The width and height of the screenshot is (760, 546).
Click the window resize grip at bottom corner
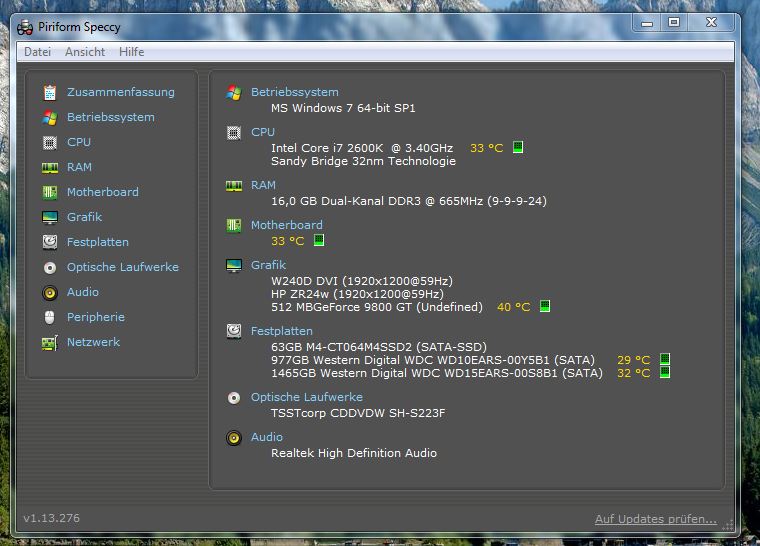coord(728,525)
